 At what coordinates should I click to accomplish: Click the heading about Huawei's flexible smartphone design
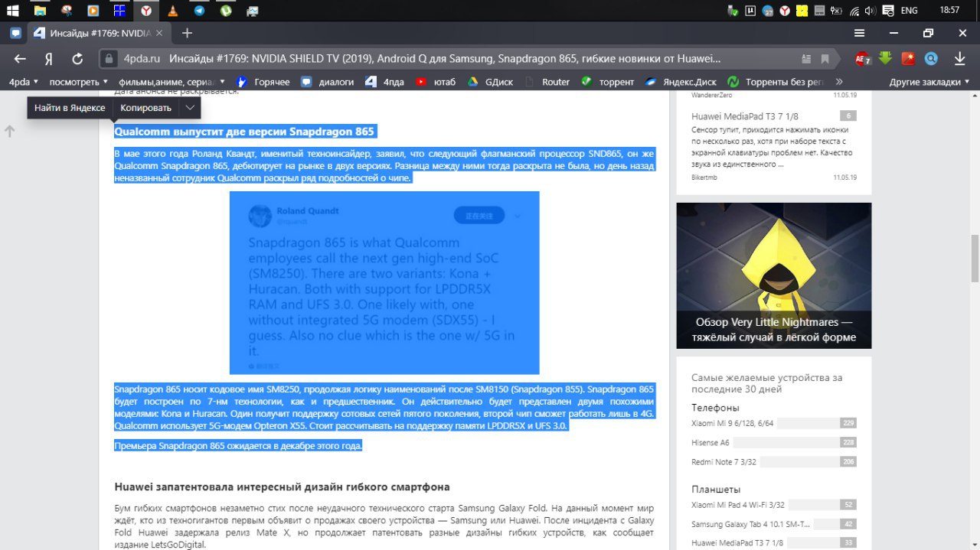(x=282, y=487)
